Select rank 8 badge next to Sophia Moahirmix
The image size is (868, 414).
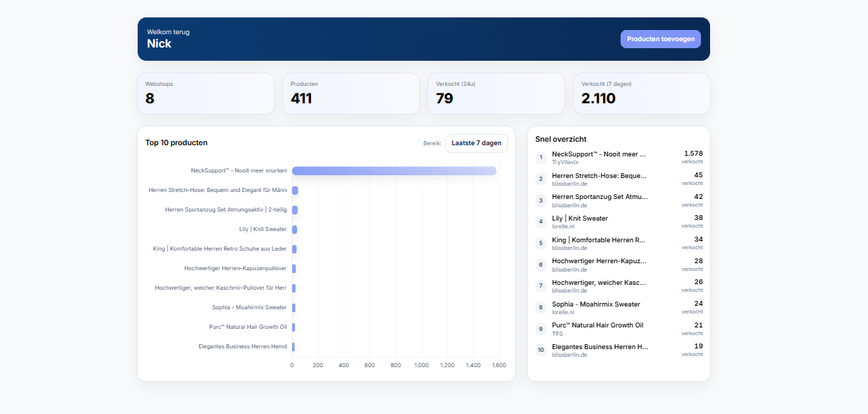pyautogui.click(x=541, y=307)
